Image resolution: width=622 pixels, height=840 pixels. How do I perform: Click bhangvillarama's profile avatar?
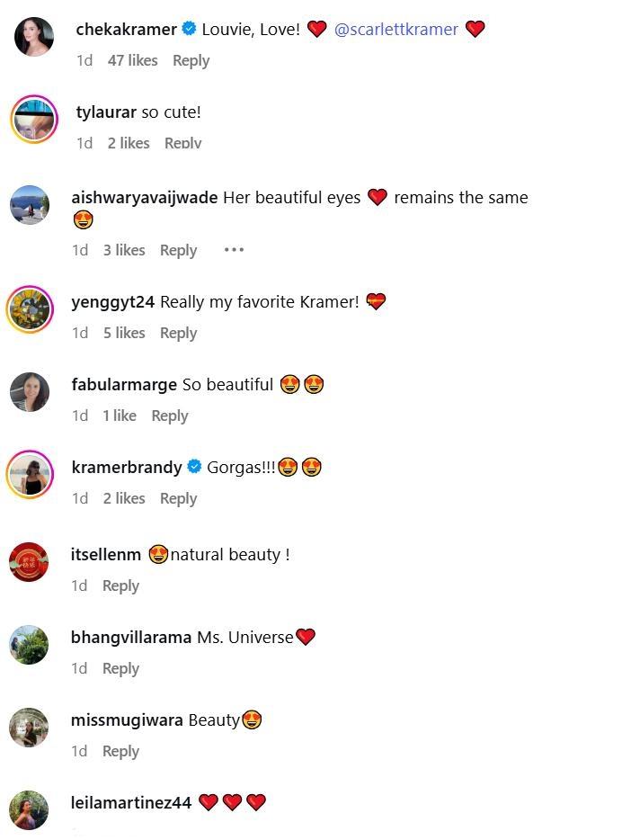(x=30, y=645)
